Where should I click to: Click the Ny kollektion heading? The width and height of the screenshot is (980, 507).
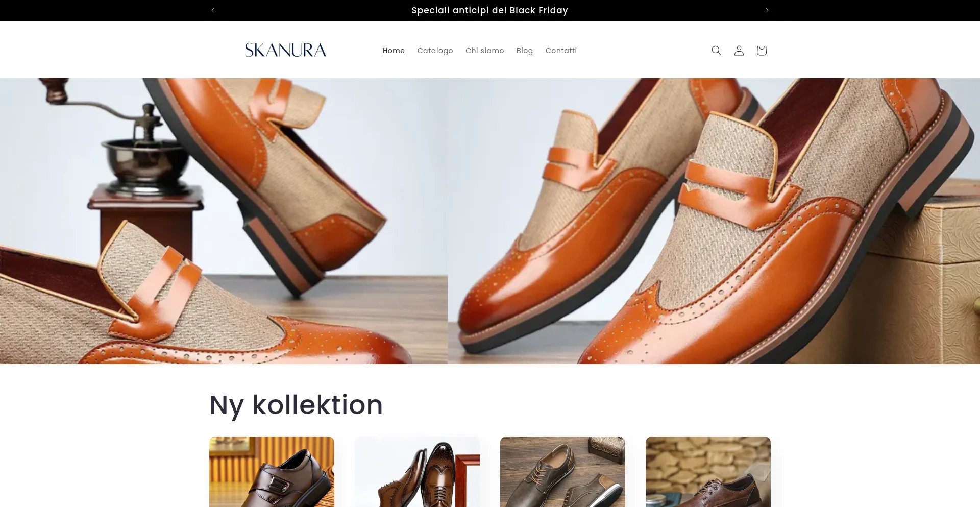[296, 405]
